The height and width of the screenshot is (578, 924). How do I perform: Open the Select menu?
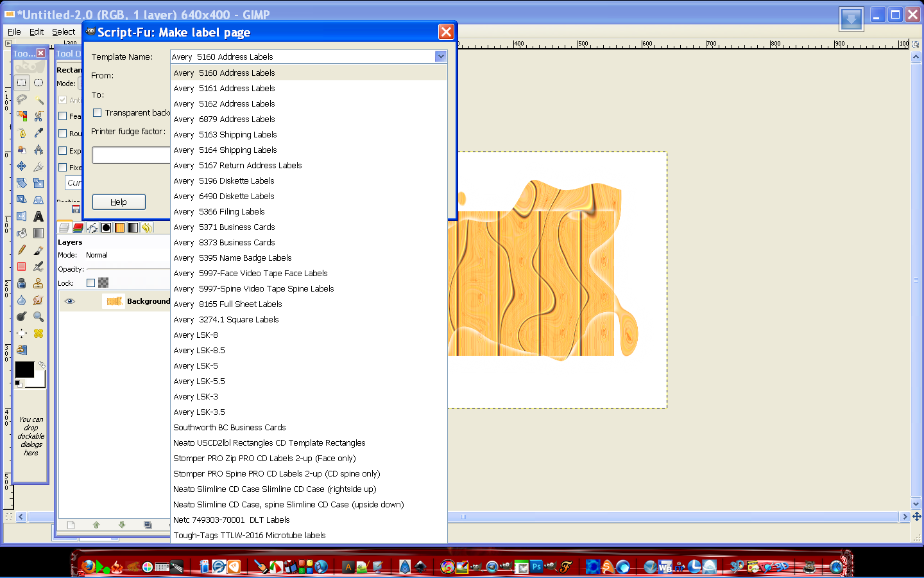coord(64,31)
